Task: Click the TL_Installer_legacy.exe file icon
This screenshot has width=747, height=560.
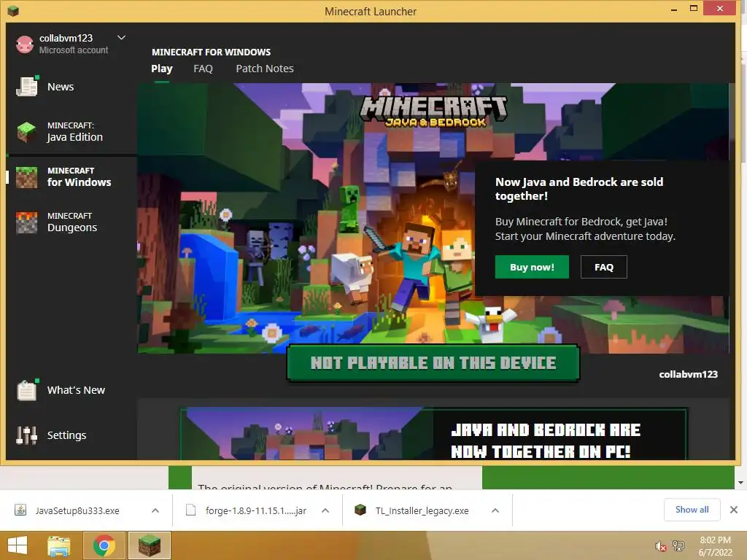Action: pyautogui.click(x=360, y=510)
